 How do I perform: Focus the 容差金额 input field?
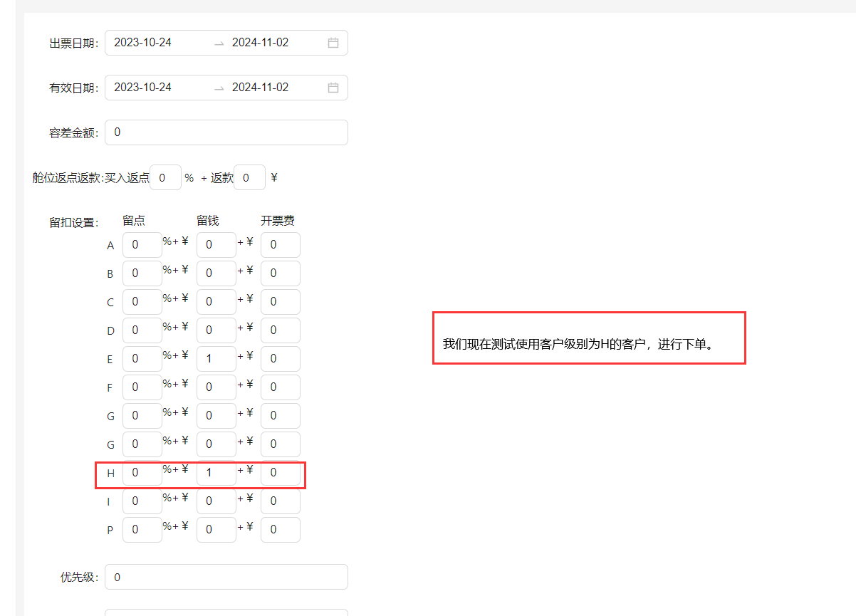(x=226, y=132)
